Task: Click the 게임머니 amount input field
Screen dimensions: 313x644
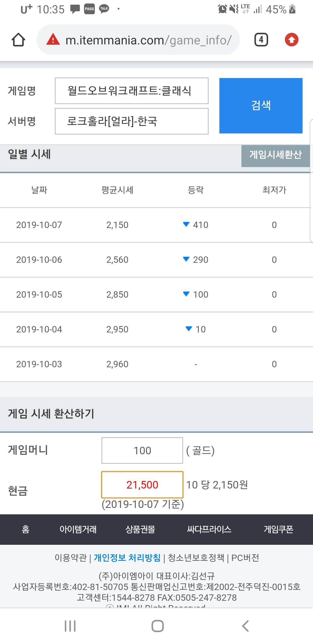Action: pos(142,451)
